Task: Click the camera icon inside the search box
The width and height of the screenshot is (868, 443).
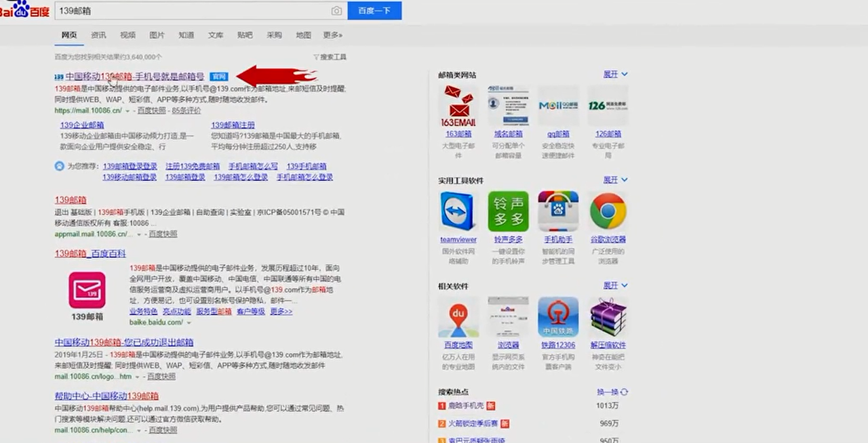Action: tap(336, 11)
